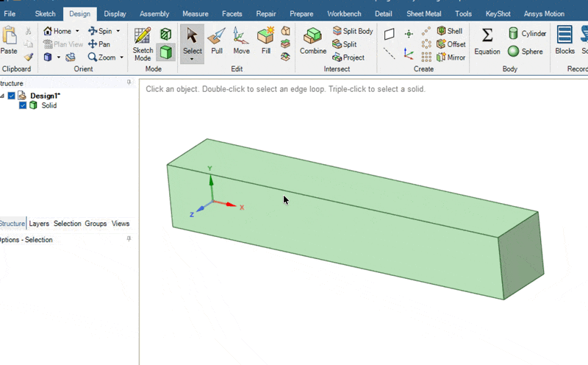Toggle the Solid body checkbox

coord(23,105)
